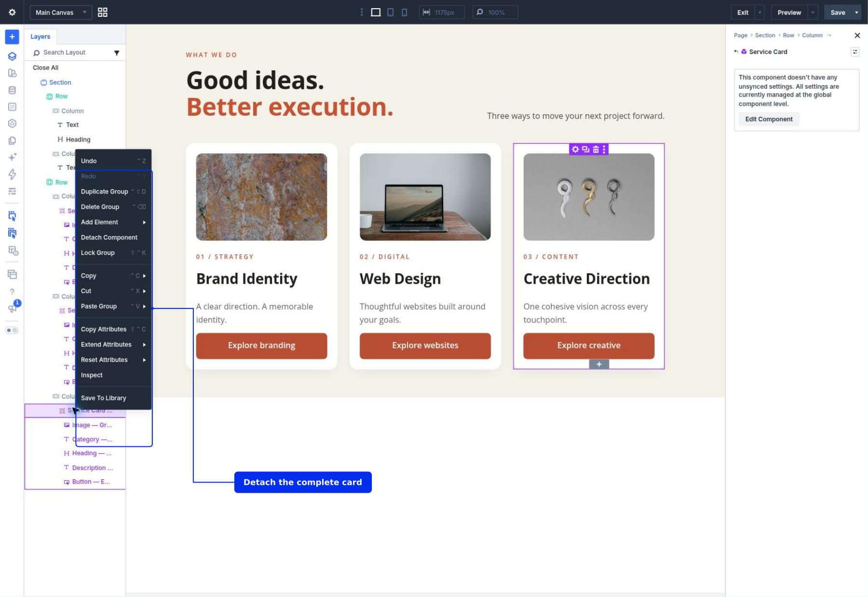
Task: Open the builder settings gear icon
Action: (x=12, y=12)
